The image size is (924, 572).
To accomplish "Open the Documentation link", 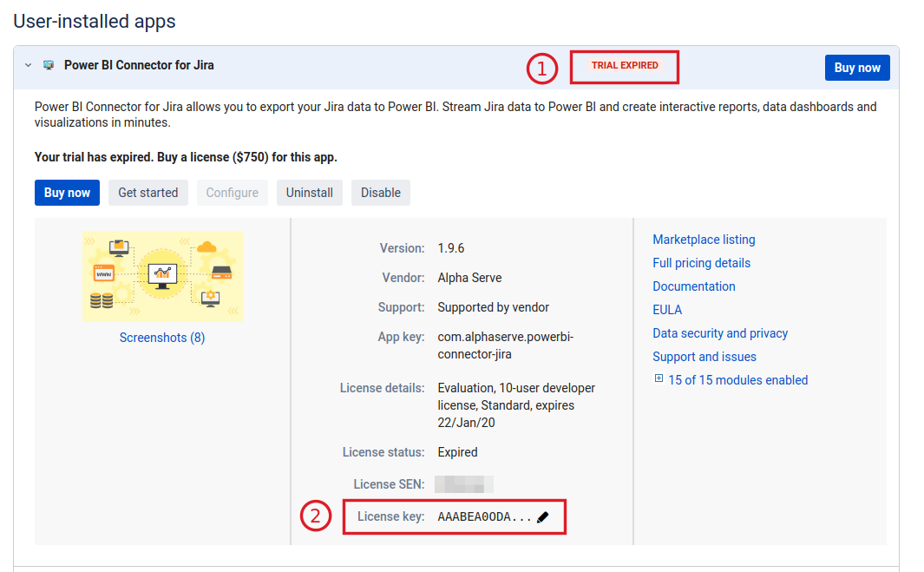I will [x=693, y=286].
